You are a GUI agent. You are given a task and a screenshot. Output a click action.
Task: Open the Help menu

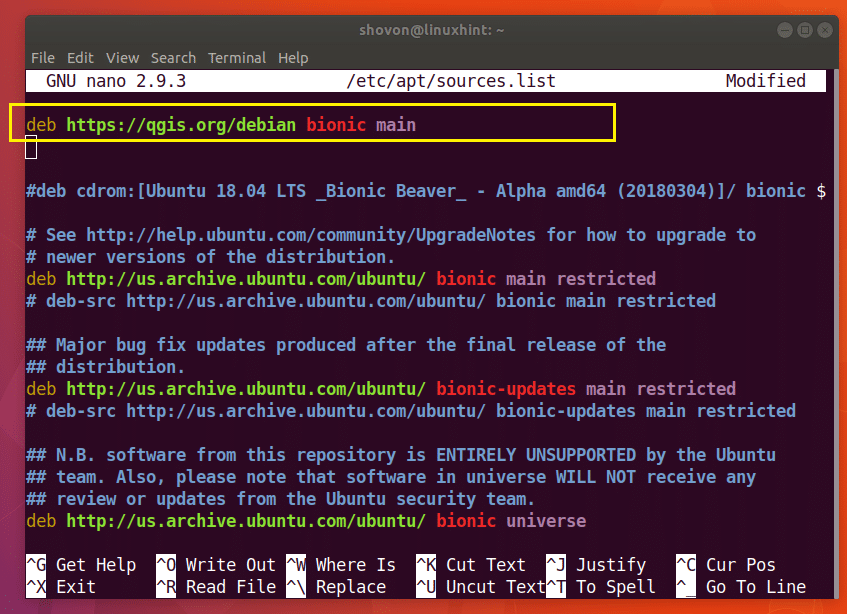(x=293, y=58)
